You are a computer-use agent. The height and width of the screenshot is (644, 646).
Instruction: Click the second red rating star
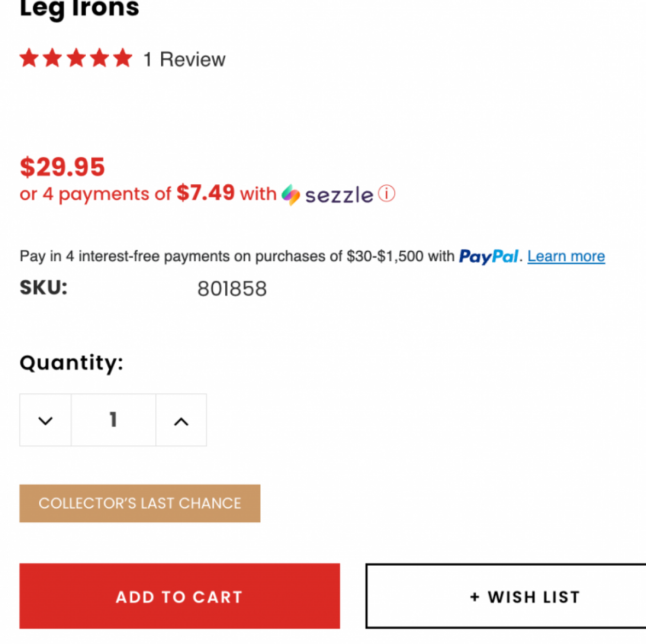coord(53,58)
